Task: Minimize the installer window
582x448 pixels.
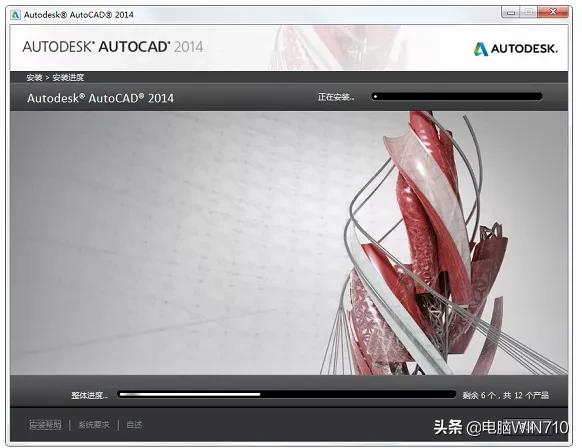Action: coord(511,12)
